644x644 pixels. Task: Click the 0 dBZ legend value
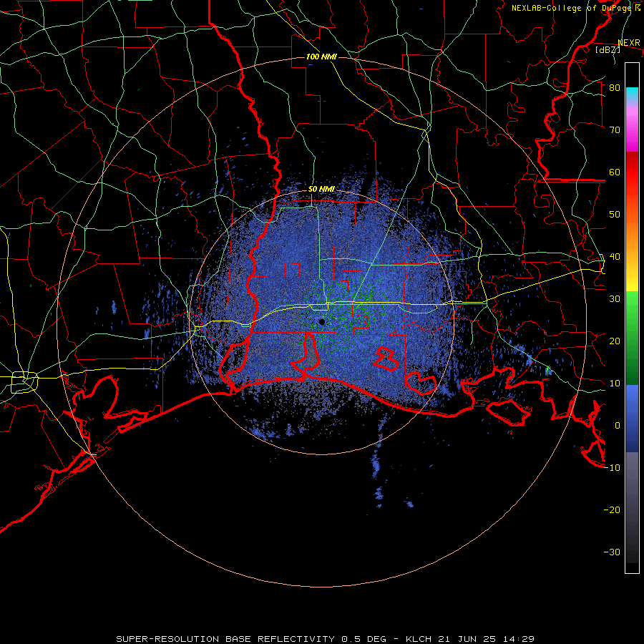[618, 426]
